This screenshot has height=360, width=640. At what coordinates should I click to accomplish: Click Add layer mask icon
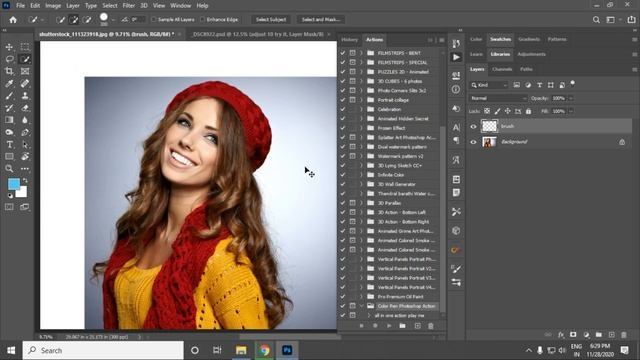tap(573, 335)
